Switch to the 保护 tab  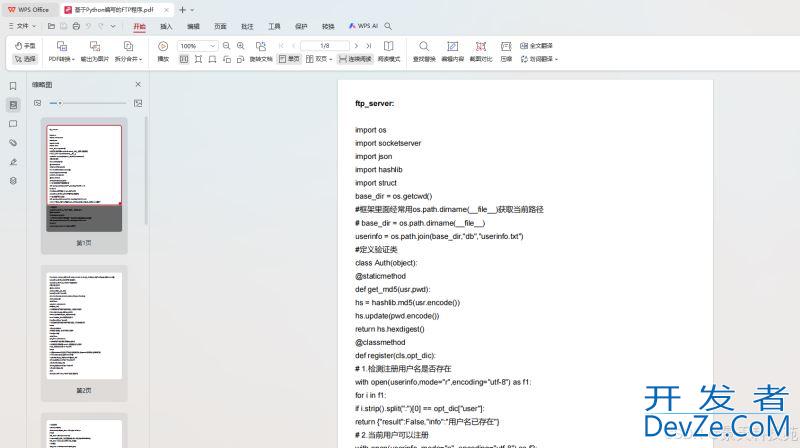pyautogui.click(x=302, y=26)
